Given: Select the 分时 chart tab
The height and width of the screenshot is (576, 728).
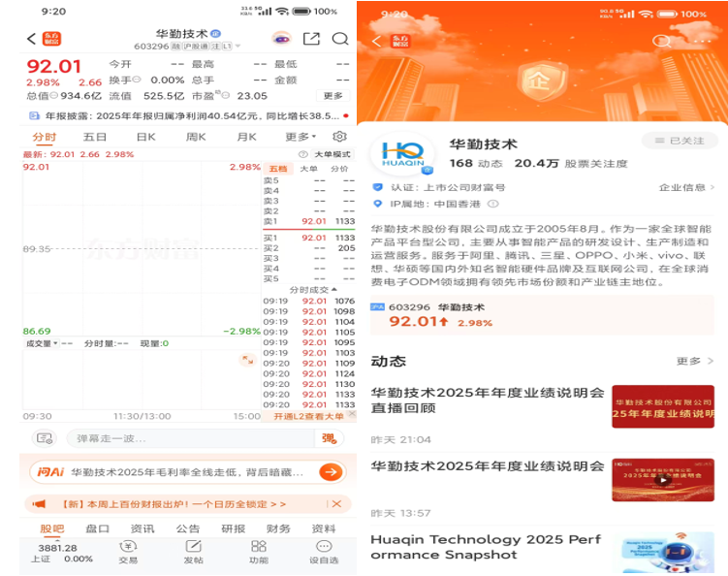Looking at the screenshot, I should point(45,137).
